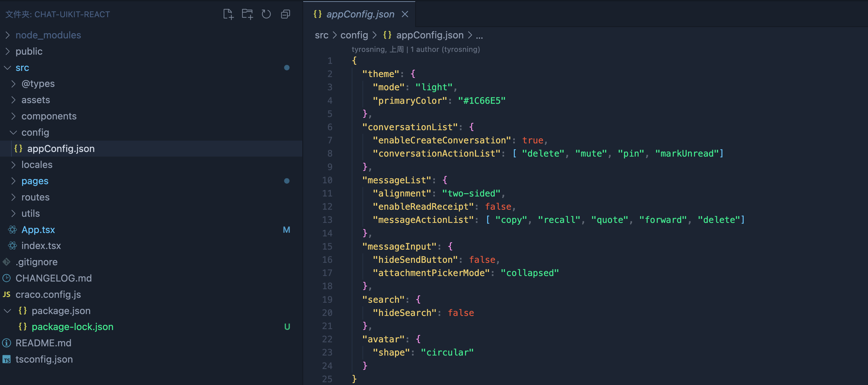Image resolution: width=868 pixels, height=385 pixels.
Task: Click the TS icon next to tsconfig.json
Action: coord(6,360)
